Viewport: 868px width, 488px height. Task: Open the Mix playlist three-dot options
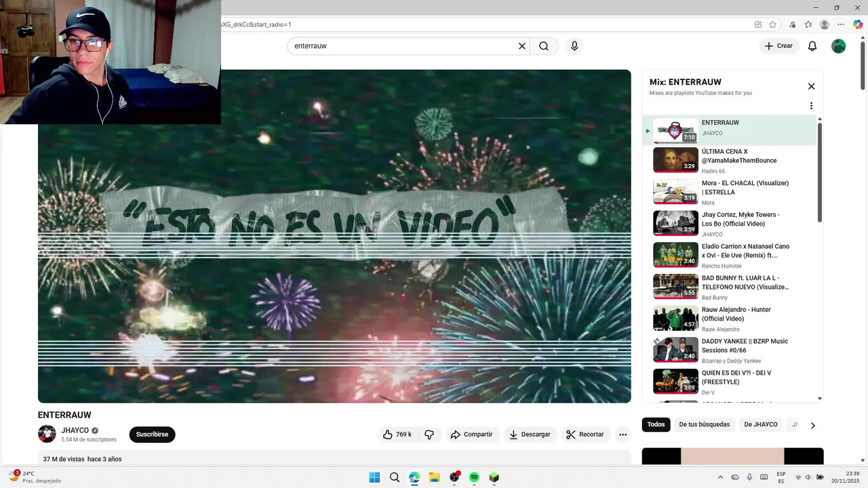tap(811, 106)
